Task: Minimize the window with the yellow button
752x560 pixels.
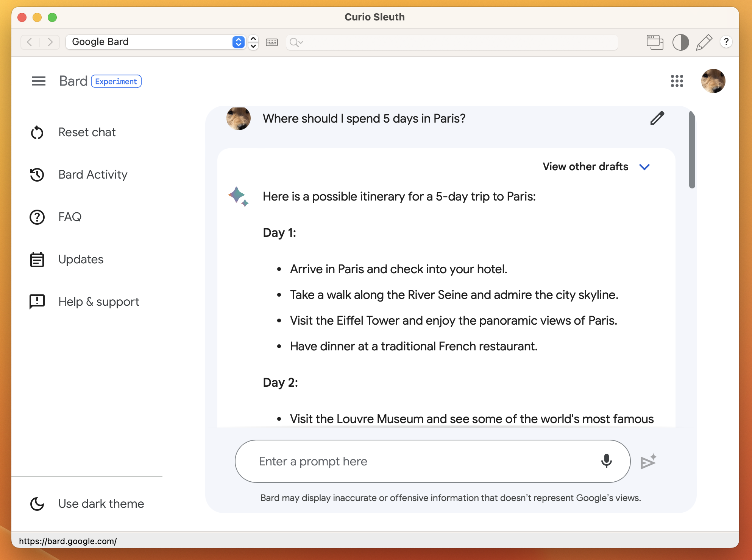Action: point(37,17)
